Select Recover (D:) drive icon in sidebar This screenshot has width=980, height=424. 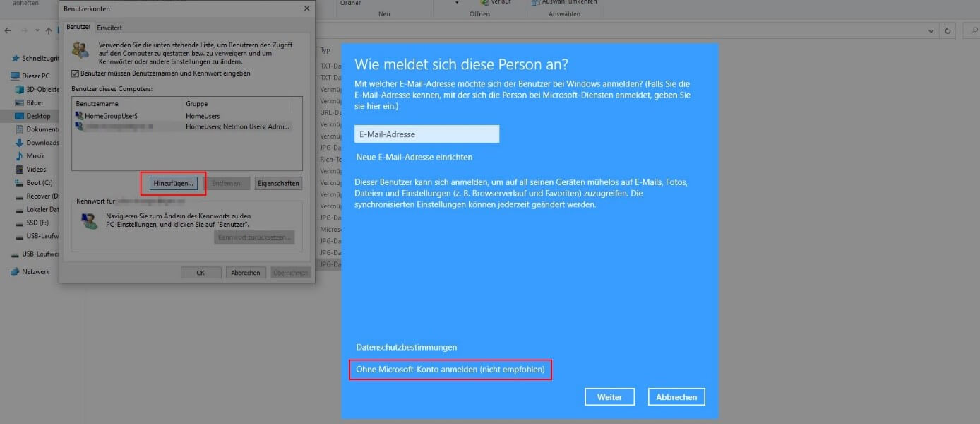[20, 196]
